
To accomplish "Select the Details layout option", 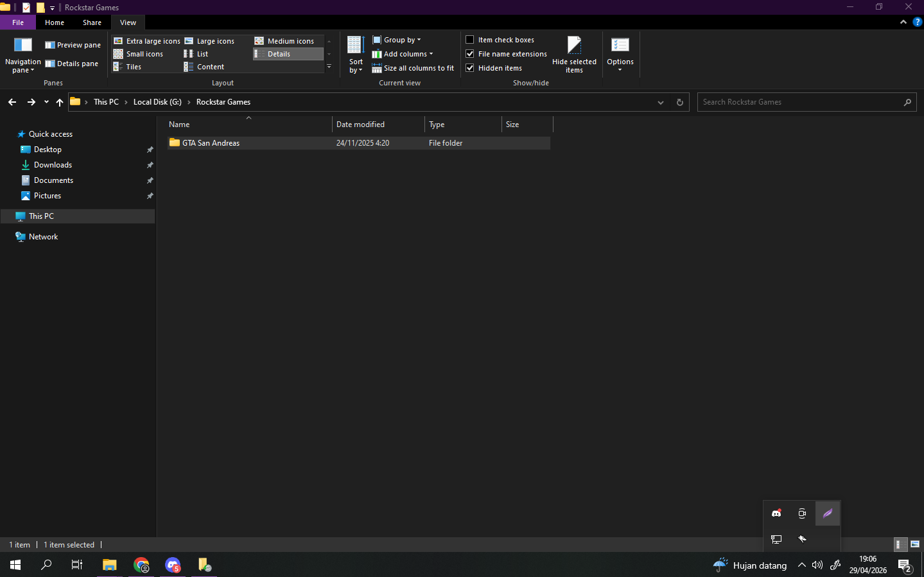I will [x=288, y=54].
